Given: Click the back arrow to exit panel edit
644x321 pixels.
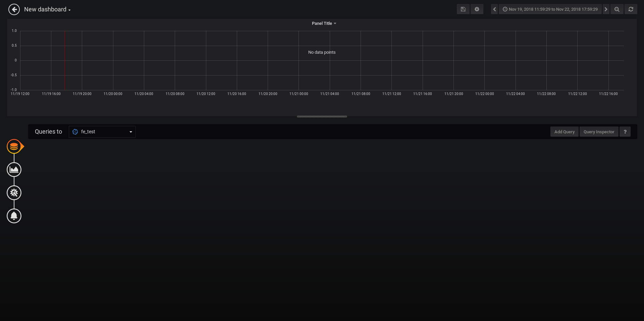Looking at the screenshot, I should [x=14, y=9].
